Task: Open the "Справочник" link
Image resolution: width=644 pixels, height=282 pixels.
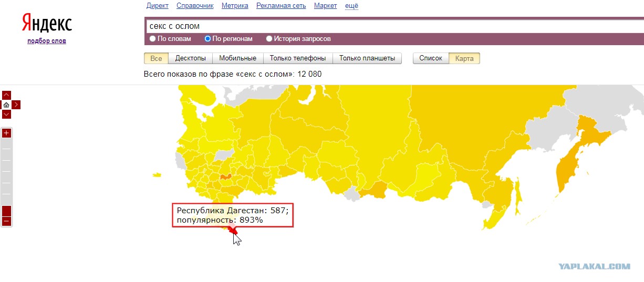Action: click(x=195, y=6)
